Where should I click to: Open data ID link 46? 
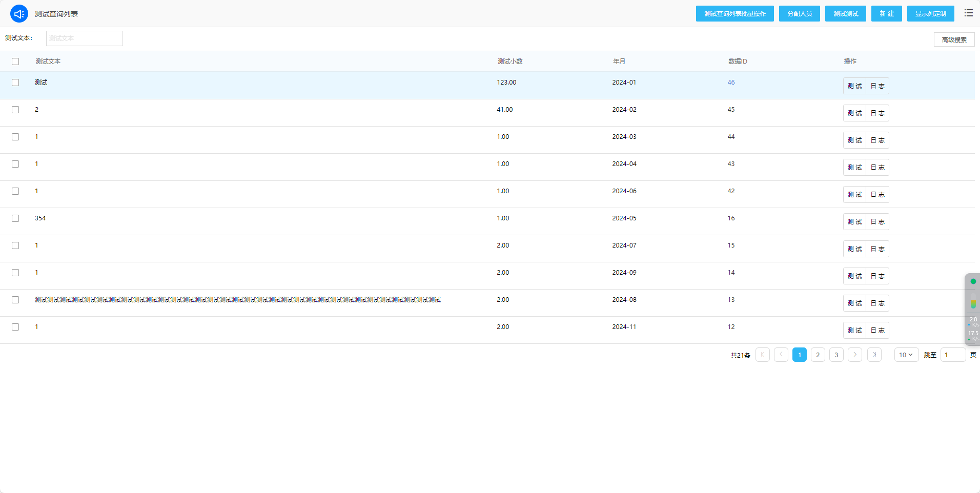[731, 83]
